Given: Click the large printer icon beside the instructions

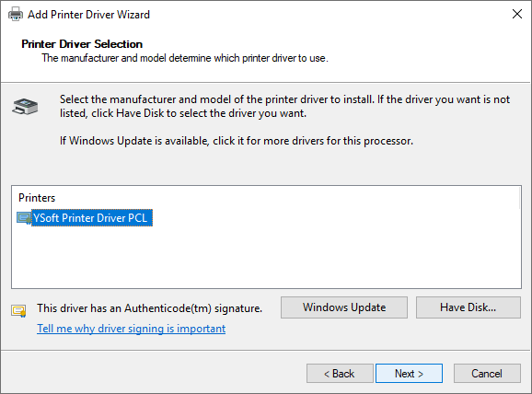Looking at the screenshot, I should [x=25, y=106].
